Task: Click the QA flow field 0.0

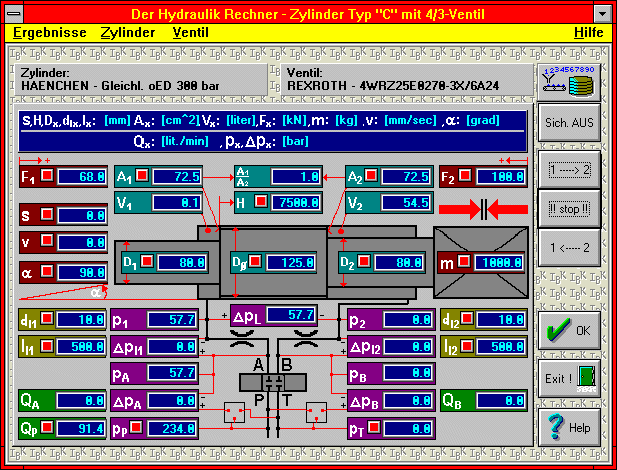Action: [x=81, y=401]
